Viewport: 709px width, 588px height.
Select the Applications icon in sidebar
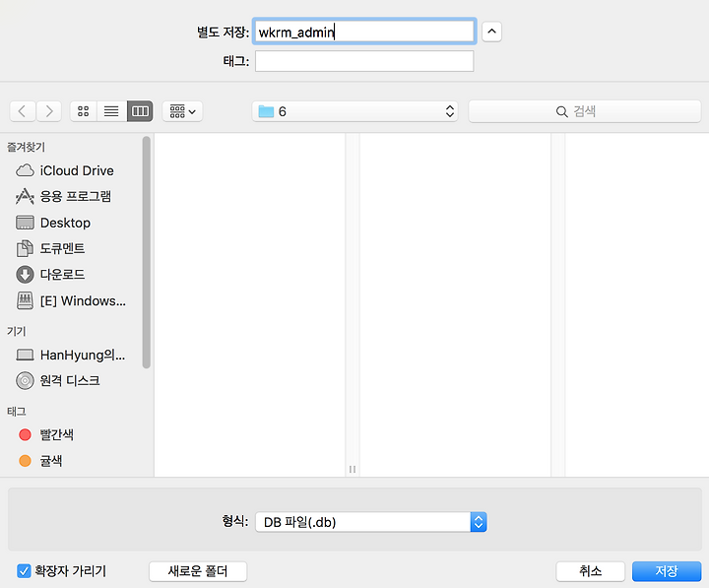tap(25, 196)
